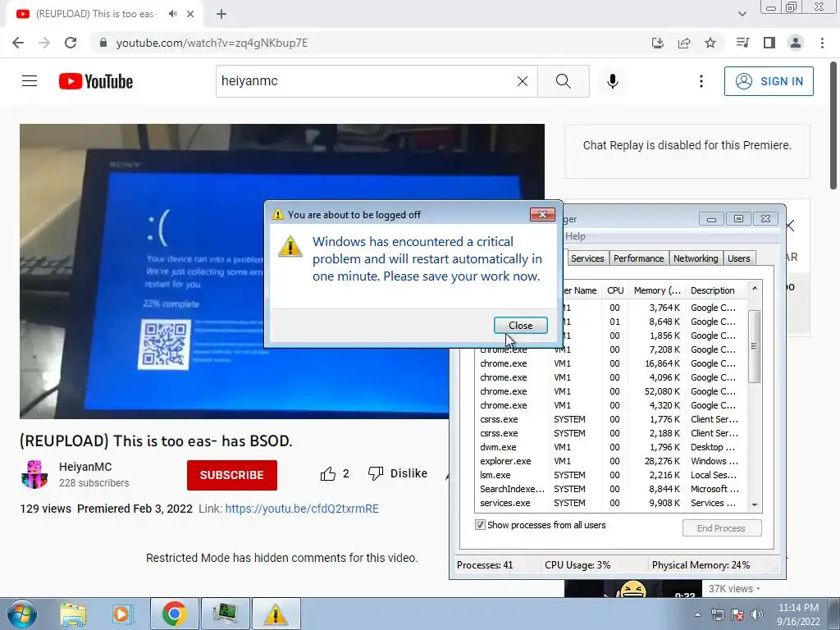Click Close in the logged off dialog
The image size is (840, 630).
tap(520, 325)
